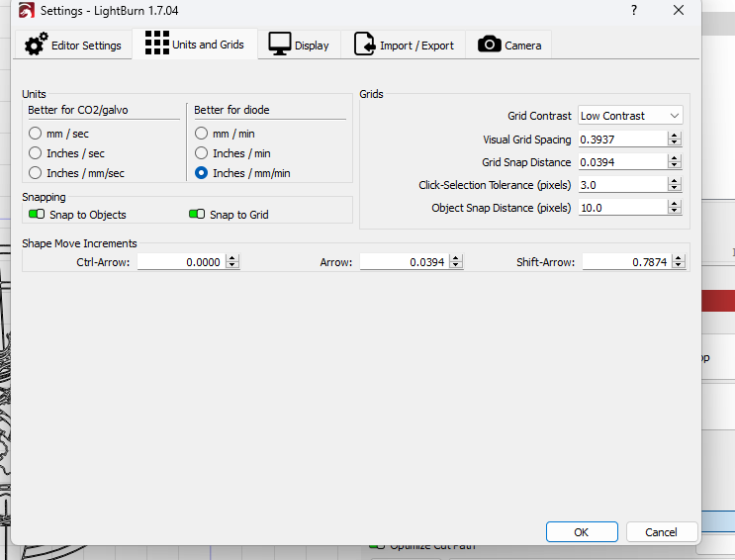Decrease Arrow increment with down arrow
The image size is (735, 560).
[x=456, y=265]
